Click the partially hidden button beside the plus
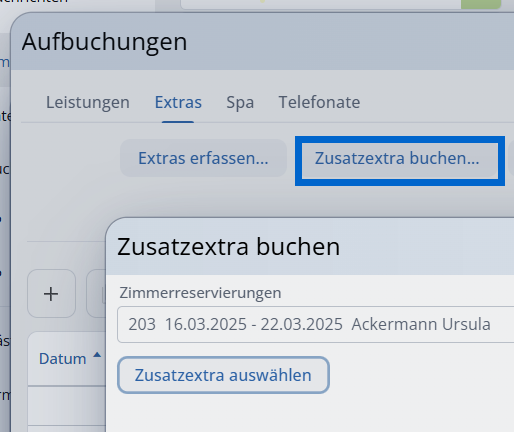The image size is (514, 432). pos(96,294)
